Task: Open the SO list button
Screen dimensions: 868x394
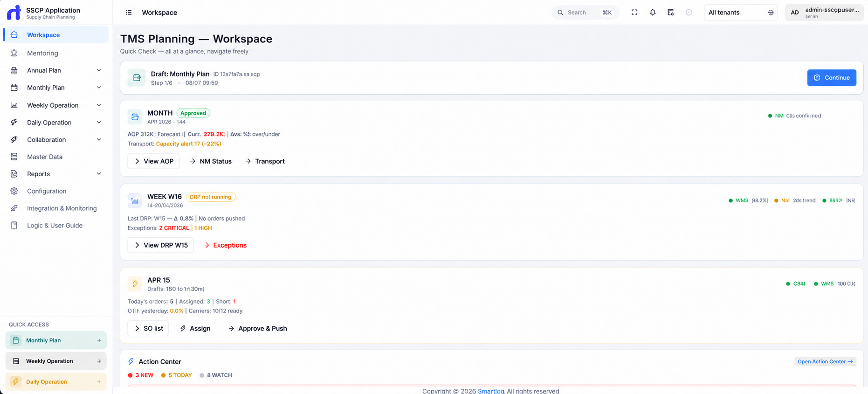Action: coord(148,329)
